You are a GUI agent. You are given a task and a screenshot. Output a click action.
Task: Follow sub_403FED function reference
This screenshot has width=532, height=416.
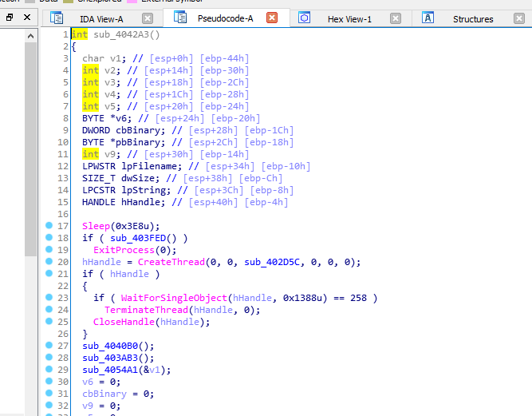(138, 238)
